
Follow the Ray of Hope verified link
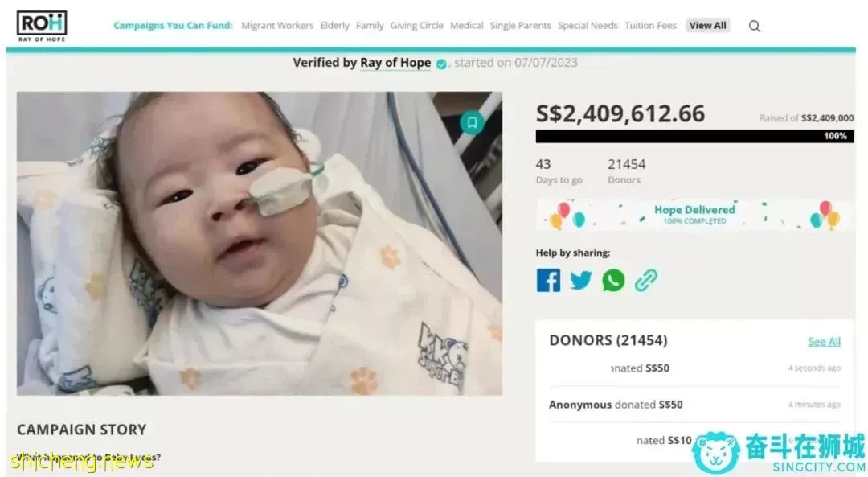coord(395,63)
